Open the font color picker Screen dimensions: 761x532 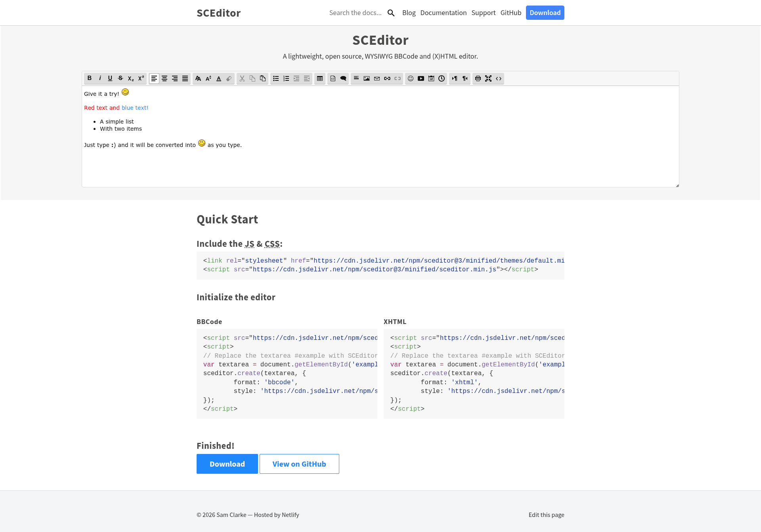(219, 78)
